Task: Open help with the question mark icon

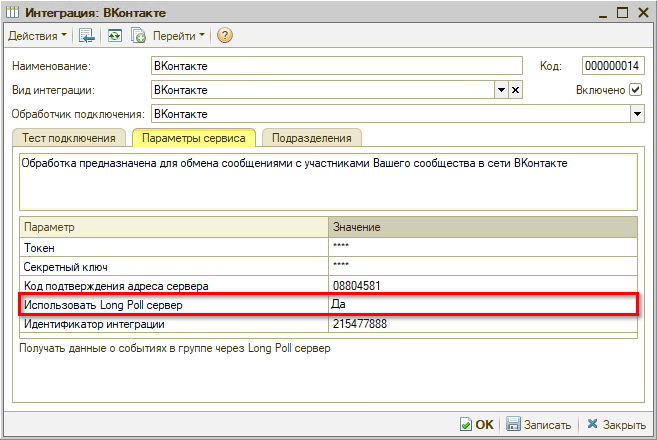Action: [x=225, y=36]
